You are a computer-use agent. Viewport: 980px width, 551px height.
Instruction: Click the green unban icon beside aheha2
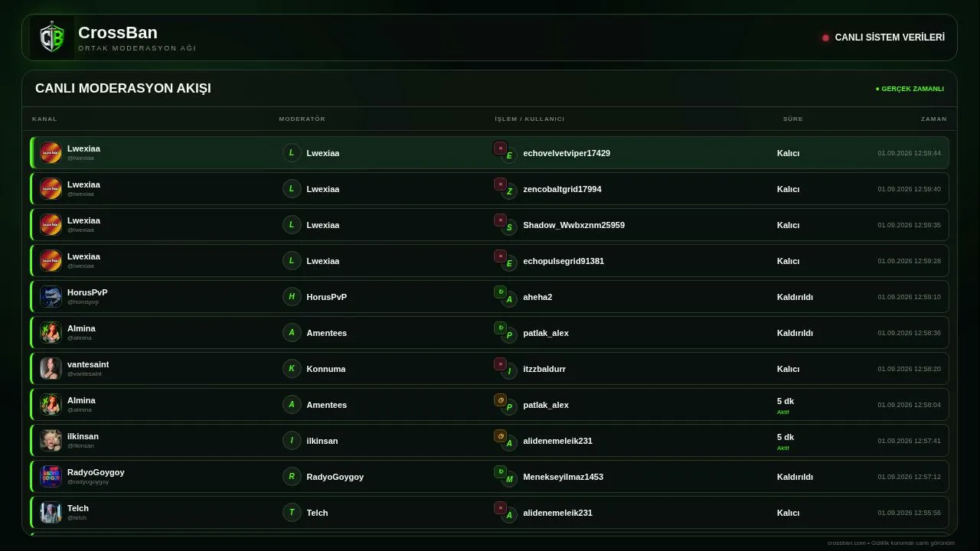[x=500, y=292]
